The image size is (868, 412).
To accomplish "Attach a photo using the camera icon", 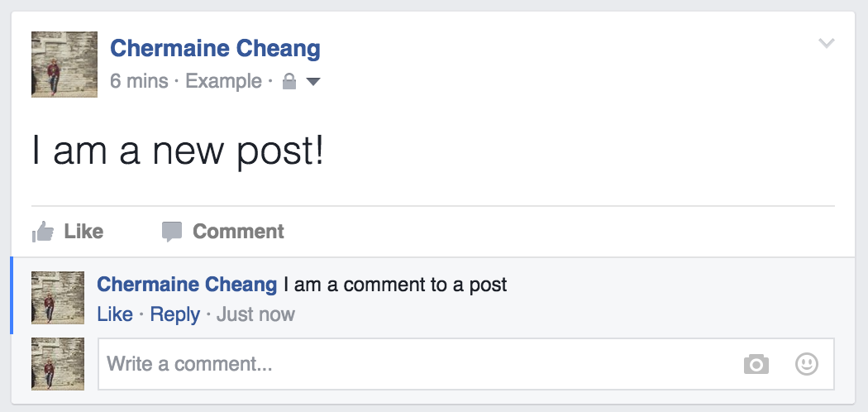I will 756,364.
